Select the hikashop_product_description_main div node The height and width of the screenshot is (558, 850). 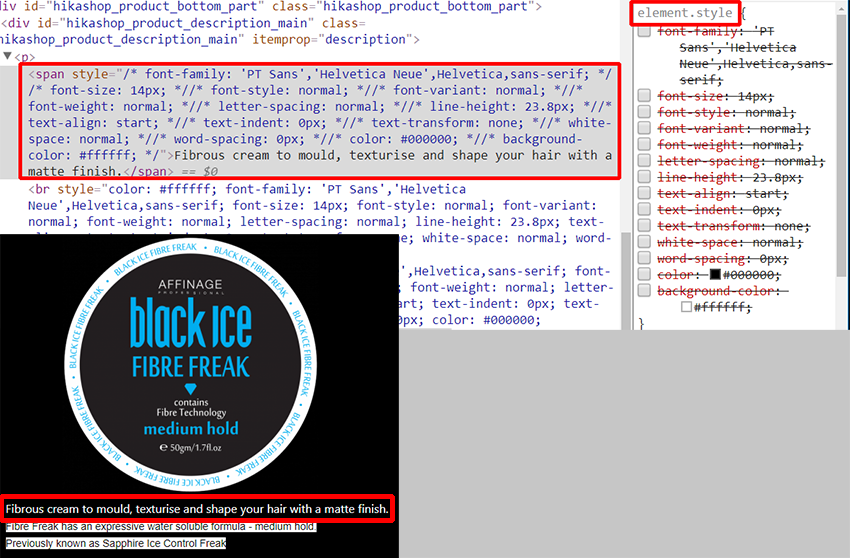210,31
